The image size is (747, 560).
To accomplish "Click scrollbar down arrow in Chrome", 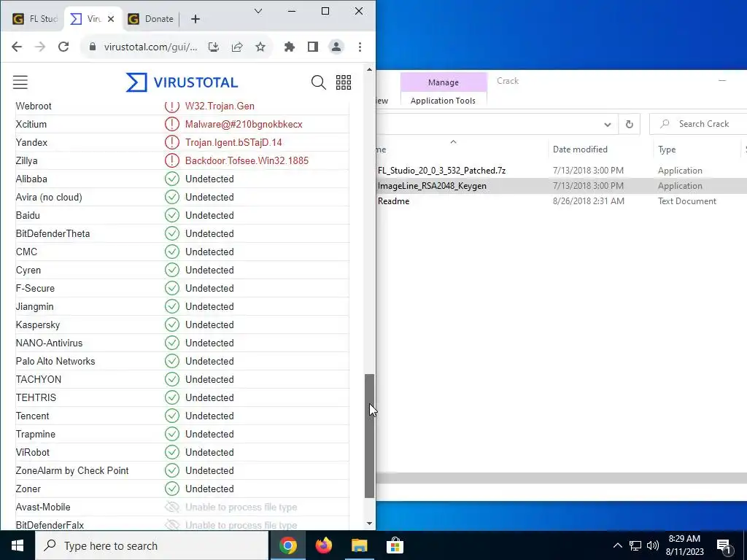I will [369, 524].
